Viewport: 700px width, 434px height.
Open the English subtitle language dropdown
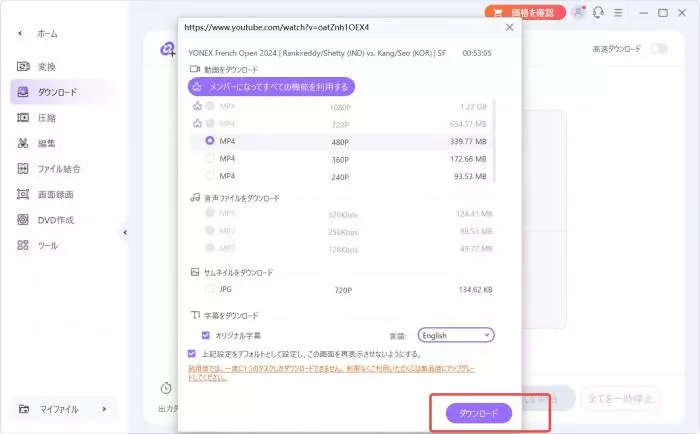point(456,335)
